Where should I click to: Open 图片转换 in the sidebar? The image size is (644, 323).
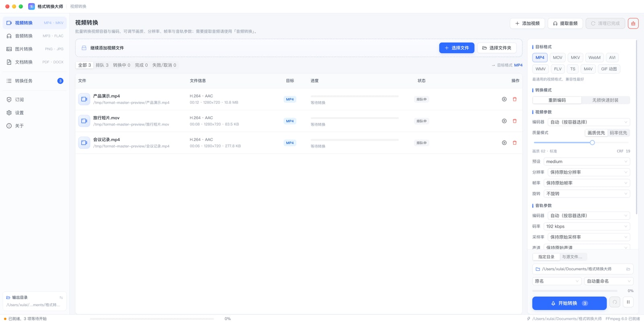point(35,49)
